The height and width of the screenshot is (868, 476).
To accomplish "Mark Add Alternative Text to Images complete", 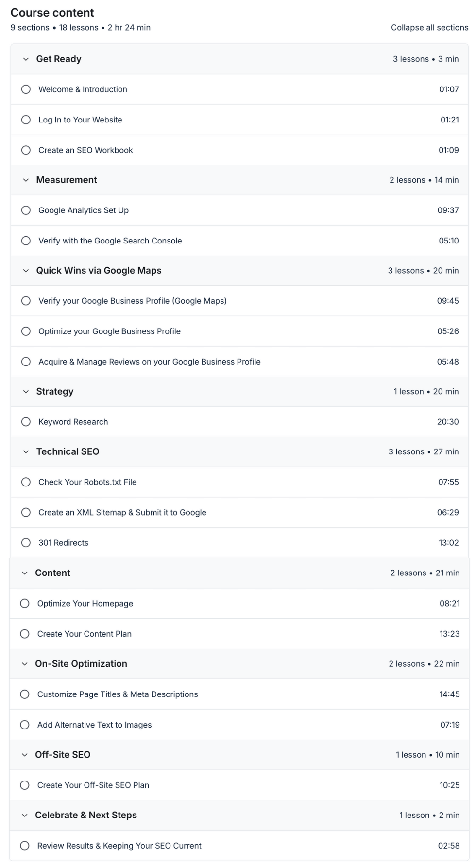I will click(26, 725).
